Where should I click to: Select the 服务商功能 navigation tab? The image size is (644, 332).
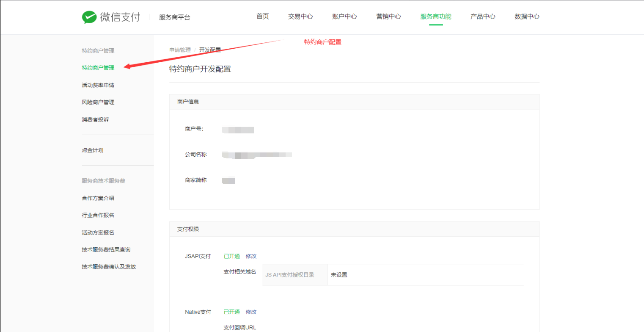point(435,17)
